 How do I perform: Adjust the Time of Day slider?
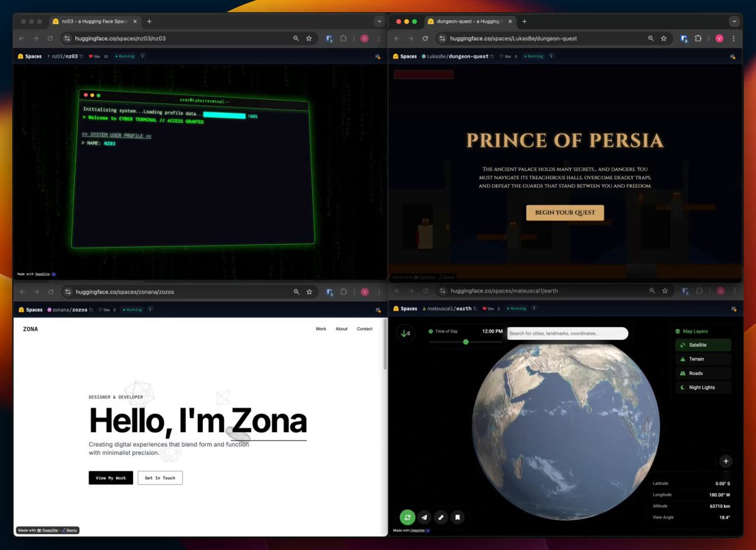(466, 341)
